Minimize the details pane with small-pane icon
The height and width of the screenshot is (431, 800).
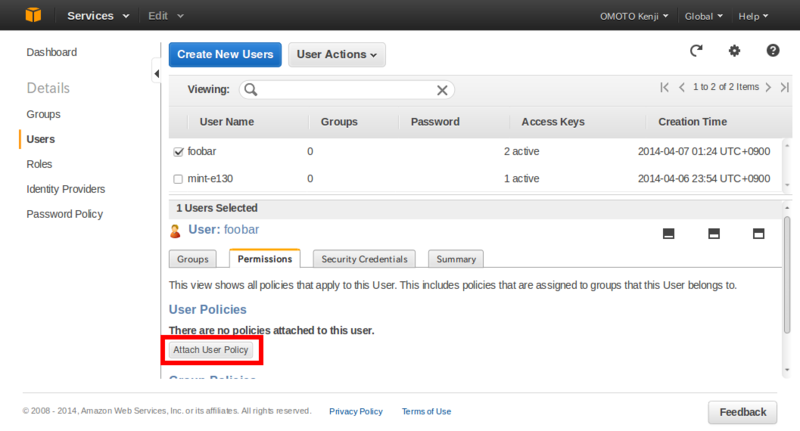pos(668,234)
